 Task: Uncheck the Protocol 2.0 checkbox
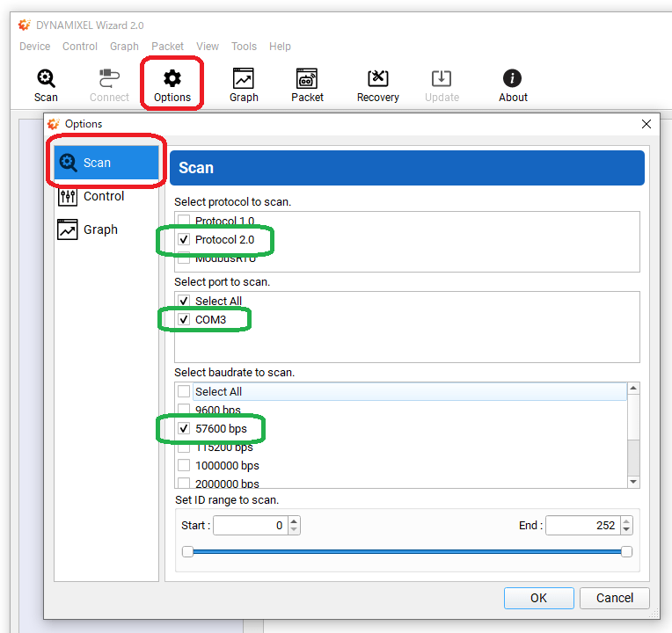pos(184,239)
